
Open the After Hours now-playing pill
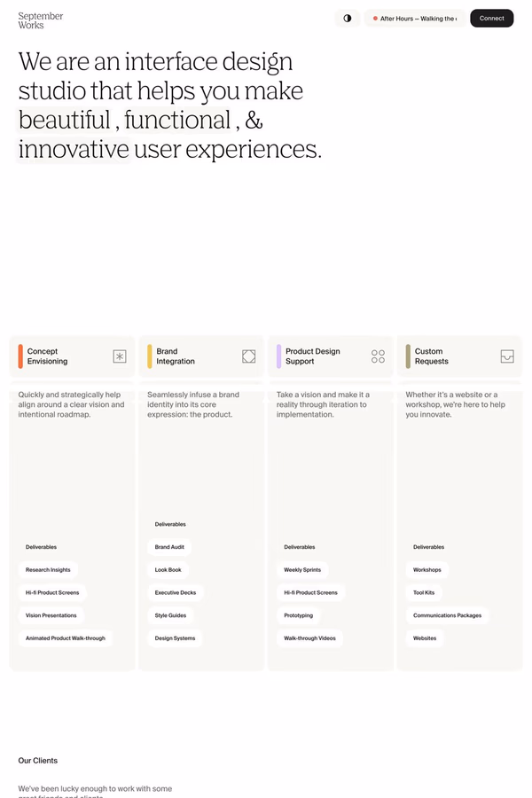(415, 19)
